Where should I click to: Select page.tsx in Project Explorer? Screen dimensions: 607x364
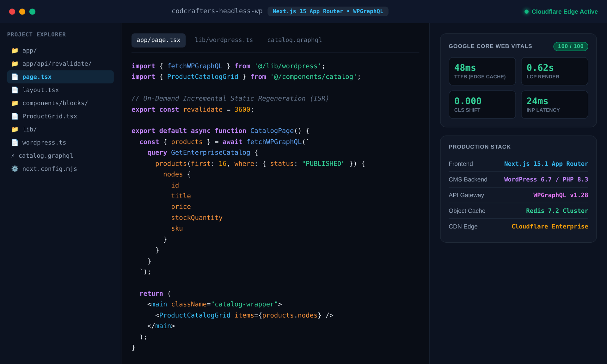[x=60, y=77]
